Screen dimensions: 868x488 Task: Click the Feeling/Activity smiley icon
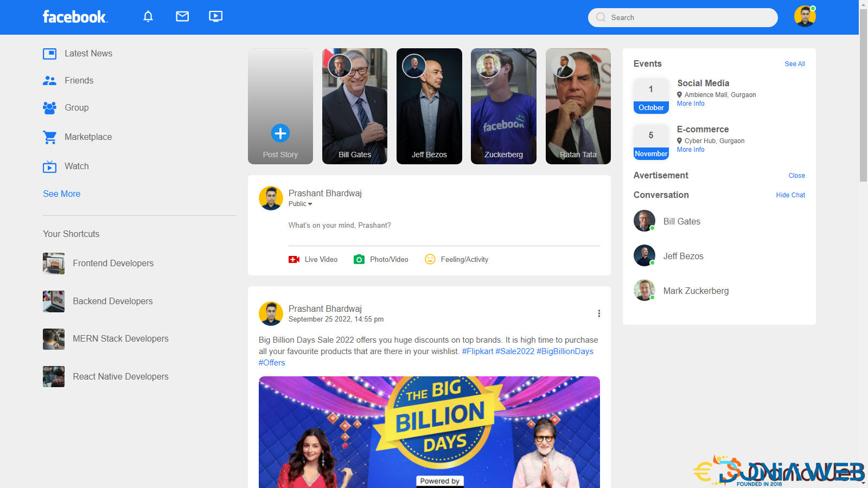(x=430, y=259)
